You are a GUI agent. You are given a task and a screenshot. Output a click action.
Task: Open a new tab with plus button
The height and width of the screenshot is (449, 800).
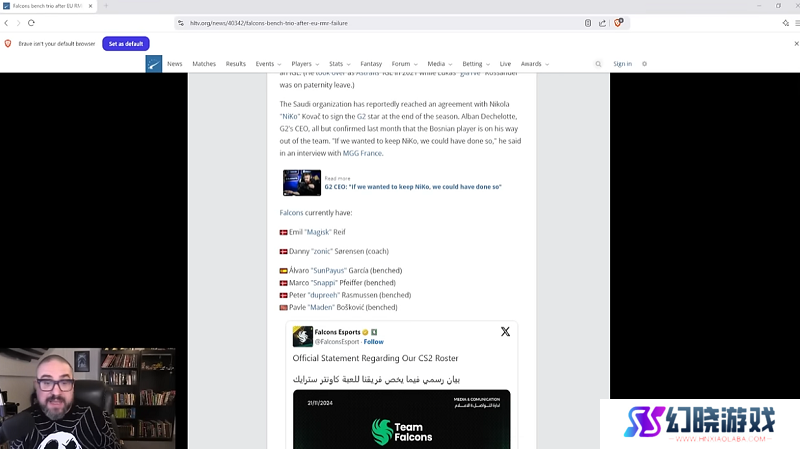point(106,6)
